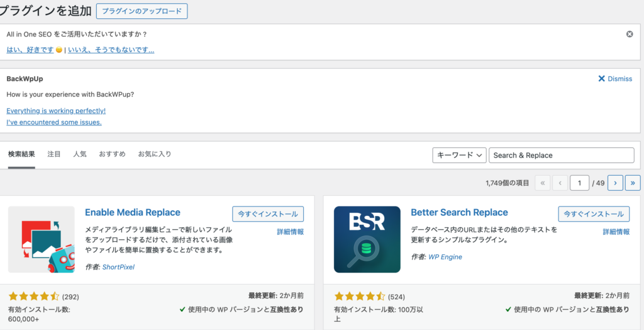This screenshot has width=644, height=330.
Task: Click the star rating of Enable Media Replace
Action: pos(33,296)
